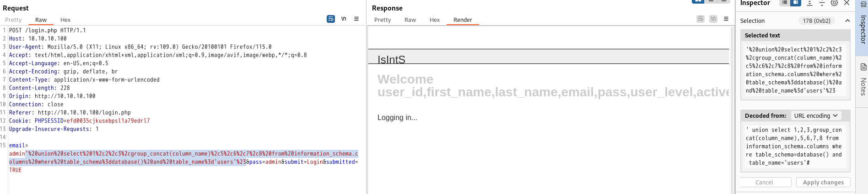Image resolution: width=868 pixels, height=194 pixels.
Task: Click the Content-Length: 228 line
Action: coord(39,88)
